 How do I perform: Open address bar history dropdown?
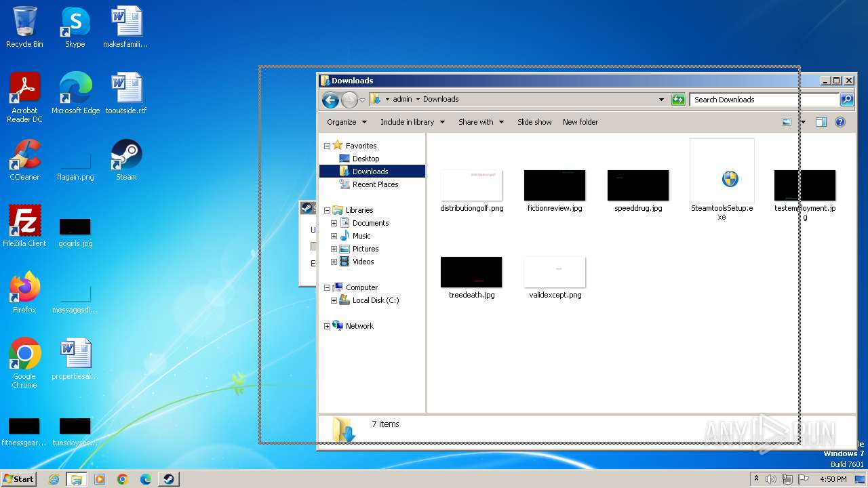point(661,100)
